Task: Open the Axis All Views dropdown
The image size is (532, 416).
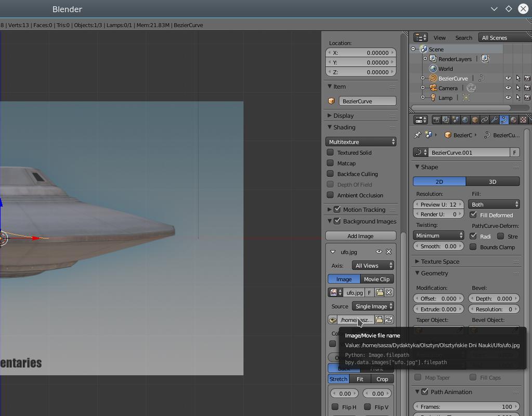Action: [x=373, y=266]
